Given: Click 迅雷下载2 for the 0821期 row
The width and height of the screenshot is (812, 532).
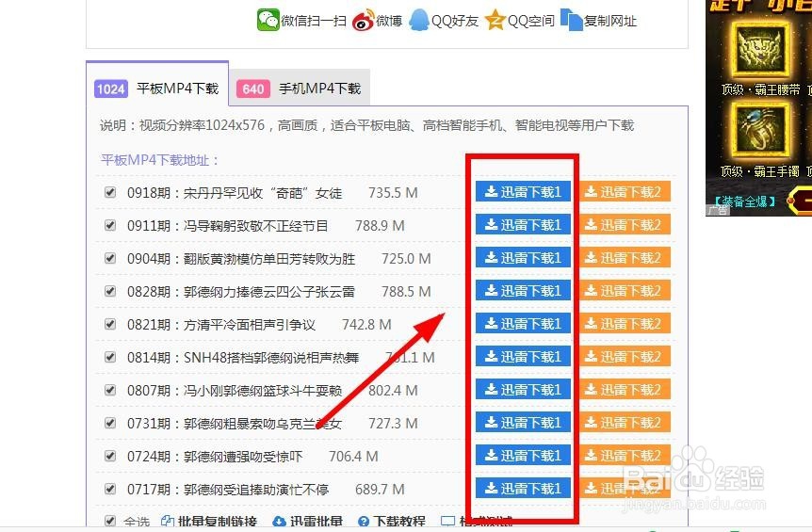Looking at the screenshot, I should [x=625, y=324].
